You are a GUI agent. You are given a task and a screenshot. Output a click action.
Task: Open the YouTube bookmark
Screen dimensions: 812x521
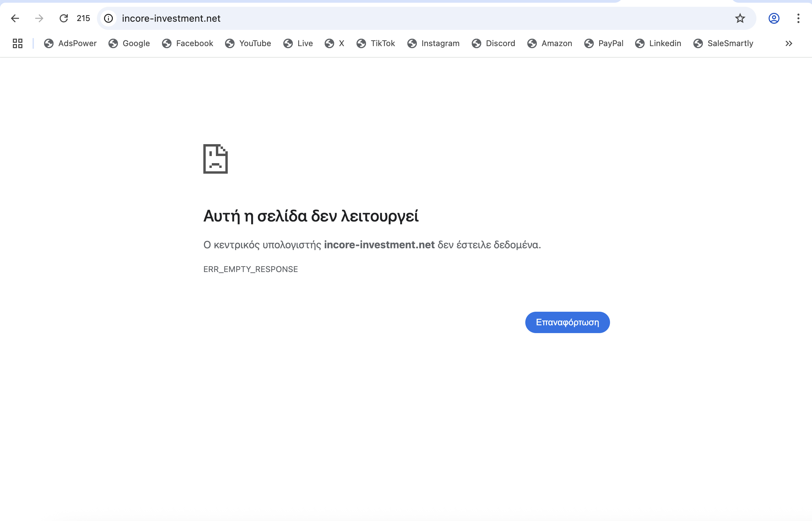point(248,43)
